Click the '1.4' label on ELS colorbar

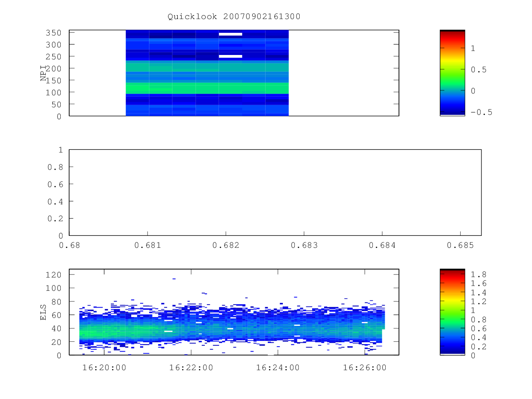pyautogui.click(x=479, y=293)
